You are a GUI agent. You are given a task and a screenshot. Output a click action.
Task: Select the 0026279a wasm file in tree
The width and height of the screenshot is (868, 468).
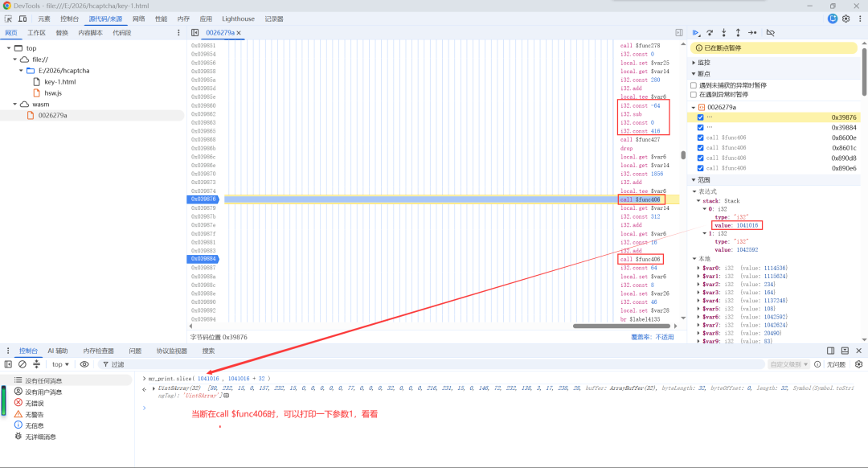pos(52,116)
